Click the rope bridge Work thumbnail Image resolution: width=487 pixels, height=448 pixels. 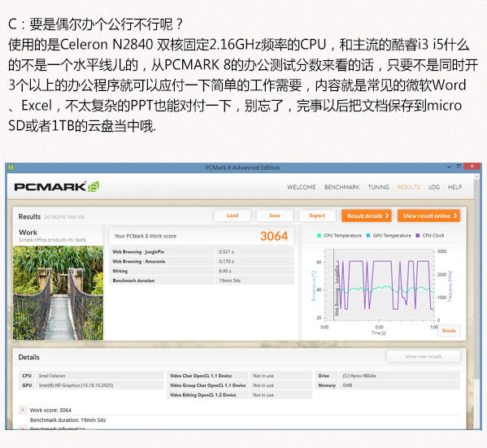[58, 293]
